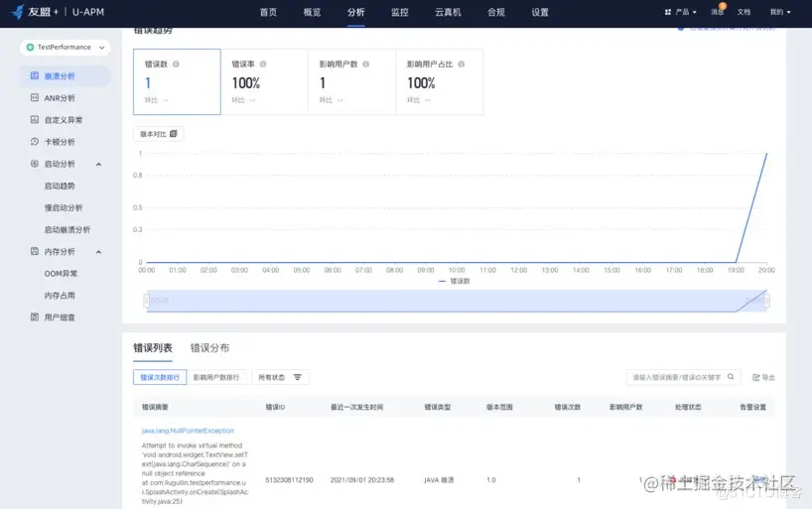The width and height of the screenshot is (812, 509).
Task: Click the U-APM logo icon
Action: tap(18, 11)
